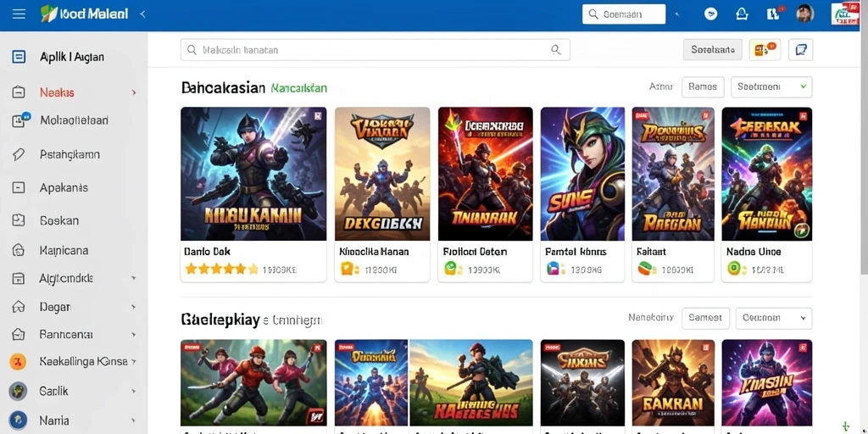The height and width of the screenshot is (434, 868).
Task: Select Pstahgkiamn in the sidebar
Action: 70,154
